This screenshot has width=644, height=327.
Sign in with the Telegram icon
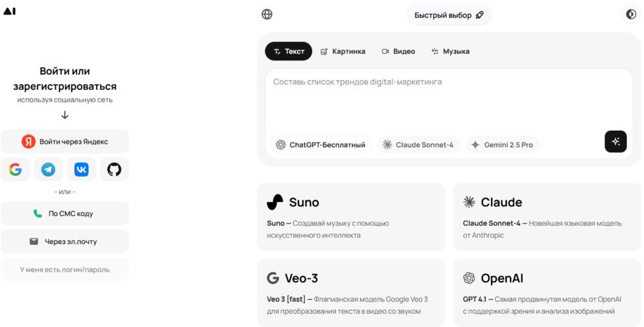[x=49, y=169]
